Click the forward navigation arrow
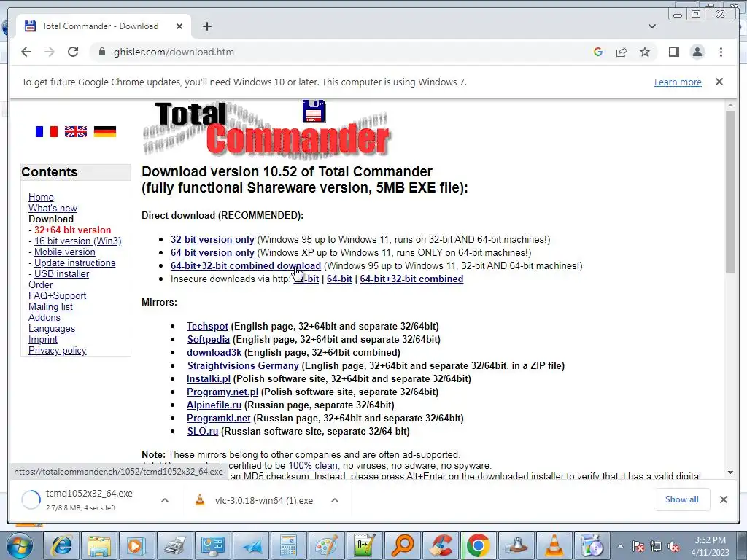Screen dimensions: 747x560 [50, 52]
